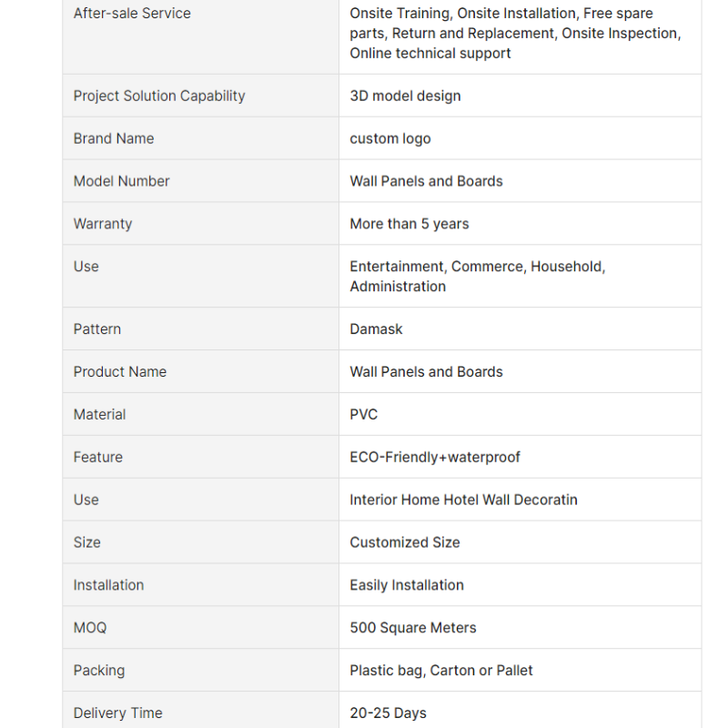The width and height of the screenshot is (728, 728).
Task: Select the Damask pattern value
Action: [x=376, y=329]
